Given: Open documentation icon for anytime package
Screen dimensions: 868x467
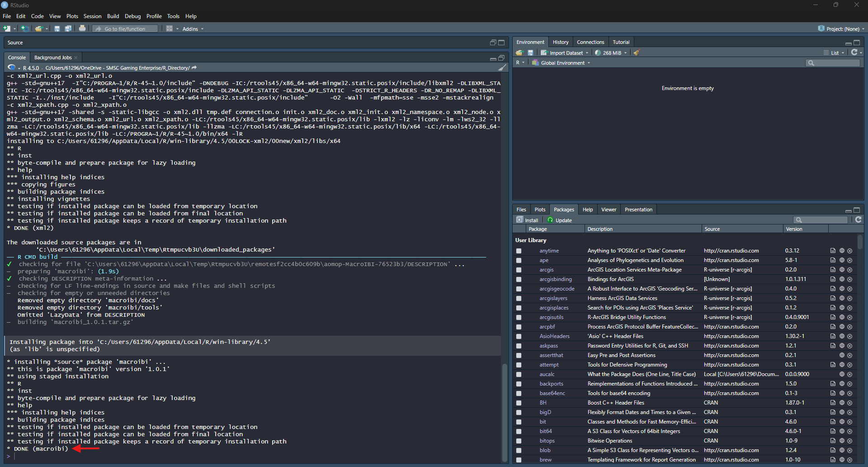Looking at the screenshot, I should (x=833, y=251).
